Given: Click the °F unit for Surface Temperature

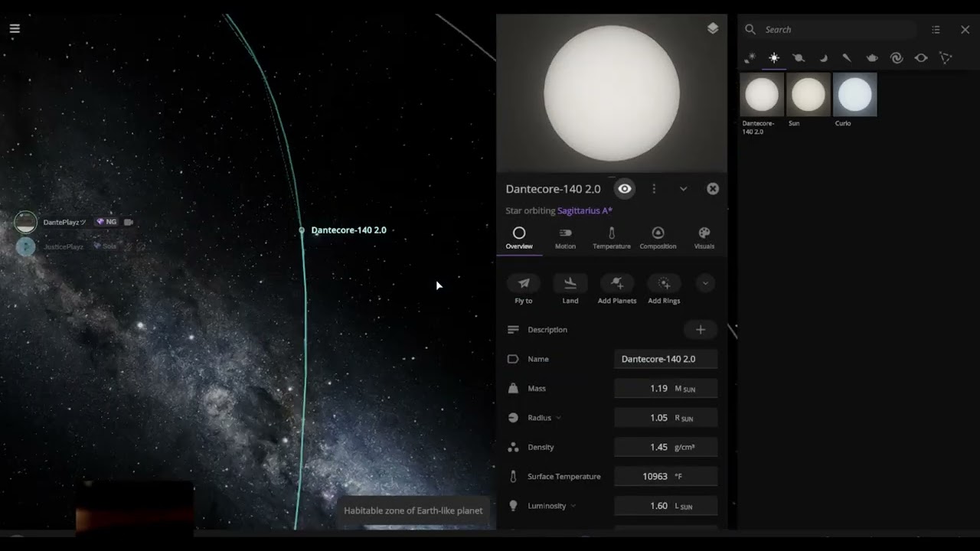Looking at the screenshot, I should coord(679,476).
